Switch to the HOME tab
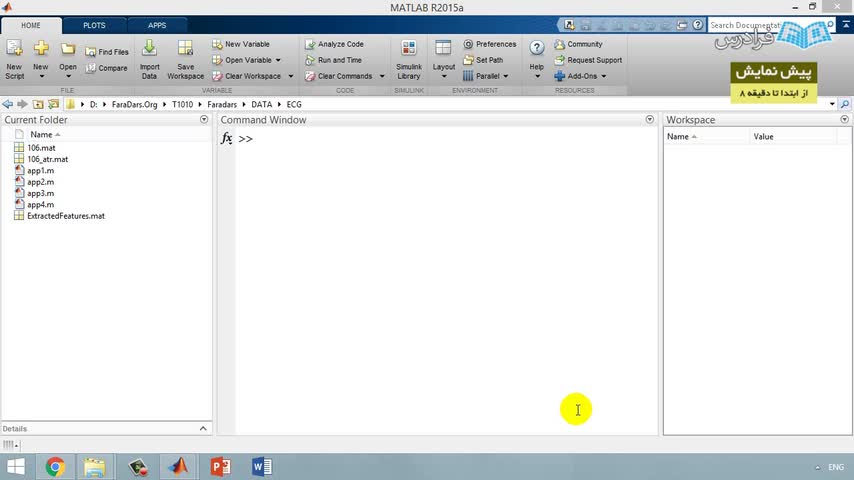 point(31,26)
